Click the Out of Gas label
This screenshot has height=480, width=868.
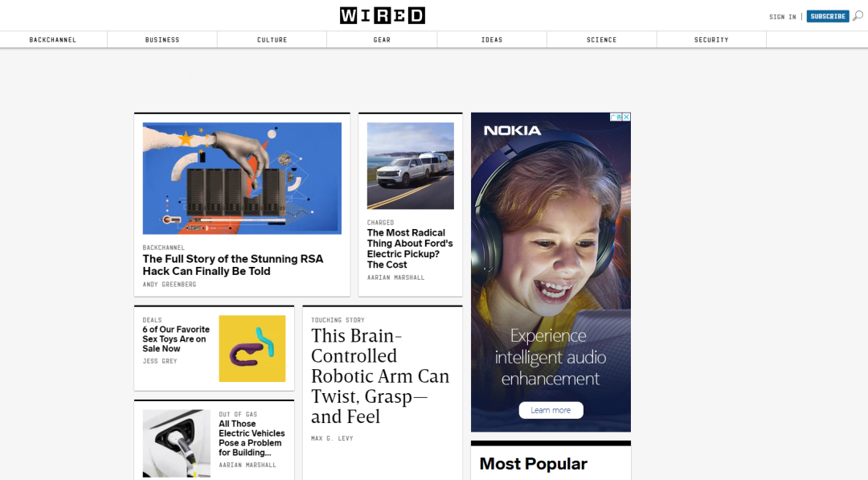[238, 414]
